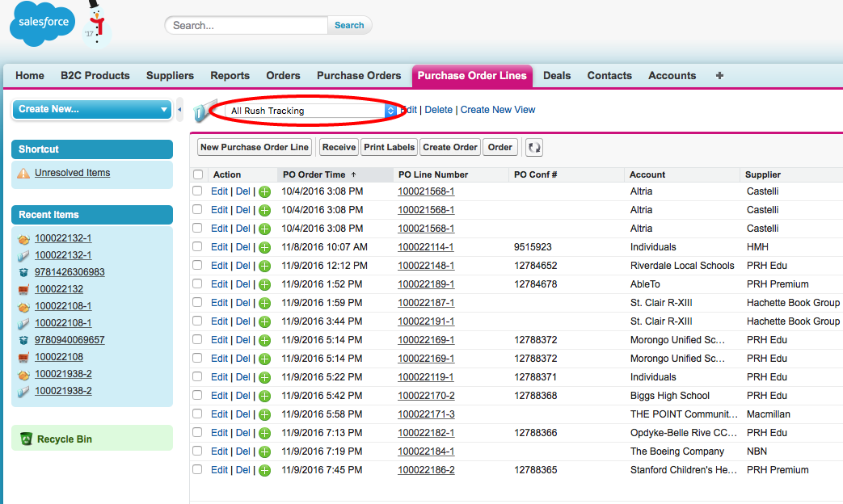
Task: Click green plus icon for 100022189-1 row
Action: pos(264,285)
